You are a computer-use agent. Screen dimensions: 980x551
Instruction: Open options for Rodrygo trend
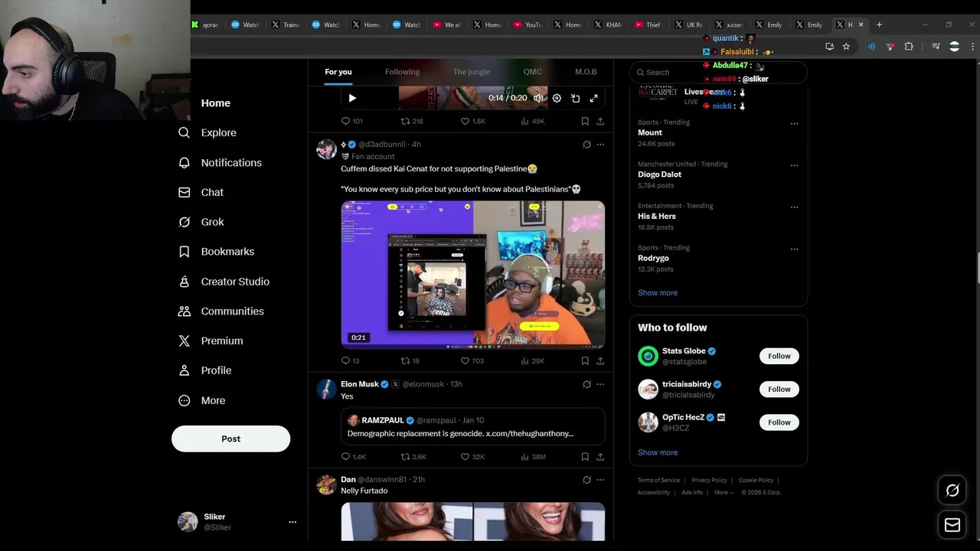(x=794, y=249)
